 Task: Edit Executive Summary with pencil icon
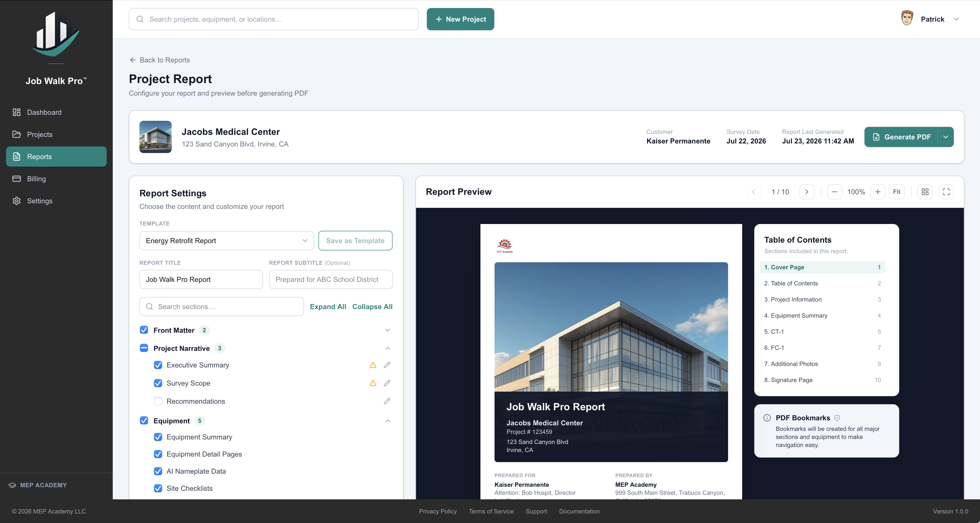click(x=387, y=365)
